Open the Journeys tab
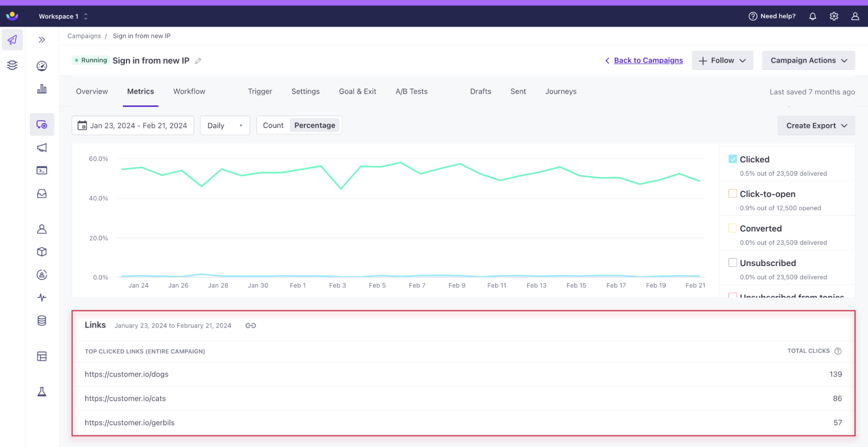 tap(561, 92)
